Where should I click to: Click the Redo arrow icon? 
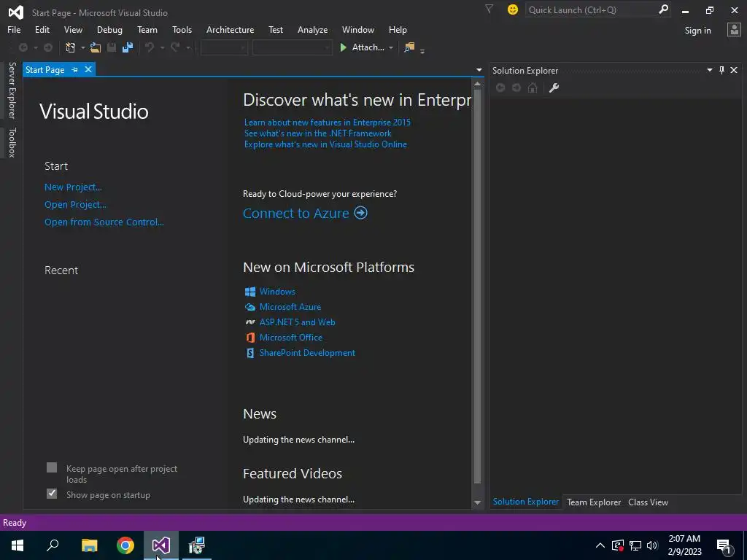point(175,47)
